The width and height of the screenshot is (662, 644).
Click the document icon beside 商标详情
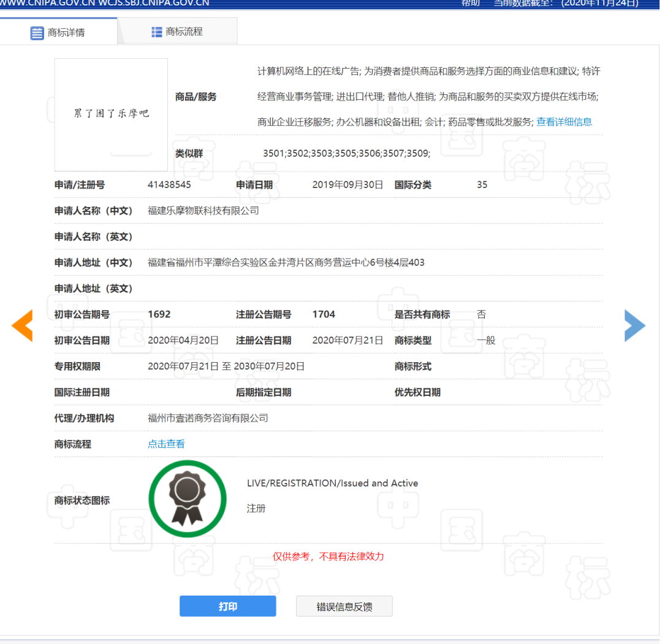pos(37,33)
